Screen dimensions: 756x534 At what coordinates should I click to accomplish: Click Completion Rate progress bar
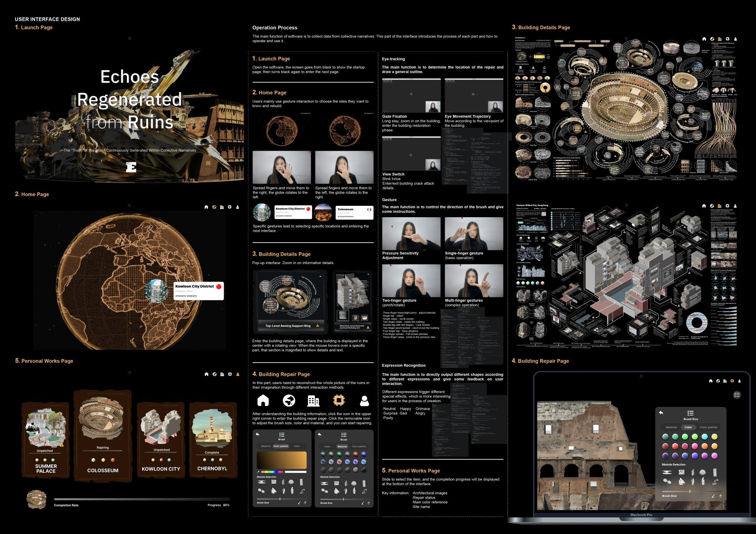click(142, 499)
